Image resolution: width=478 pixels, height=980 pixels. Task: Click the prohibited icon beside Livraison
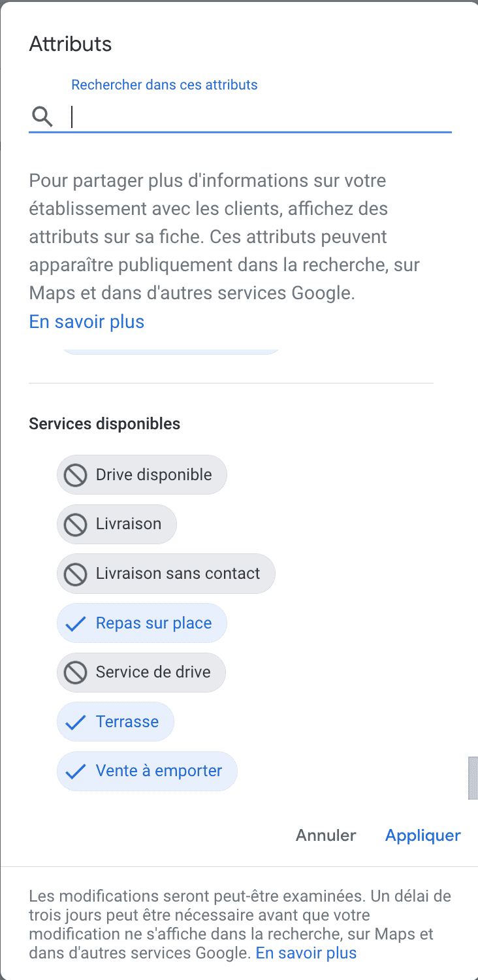76,524
